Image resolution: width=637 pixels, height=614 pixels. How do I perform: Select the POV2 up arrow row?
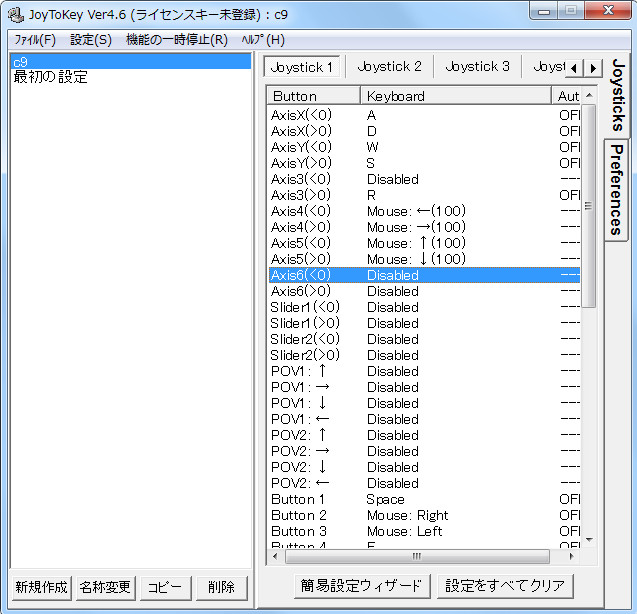pyautogui.click(x=425, y=435)
